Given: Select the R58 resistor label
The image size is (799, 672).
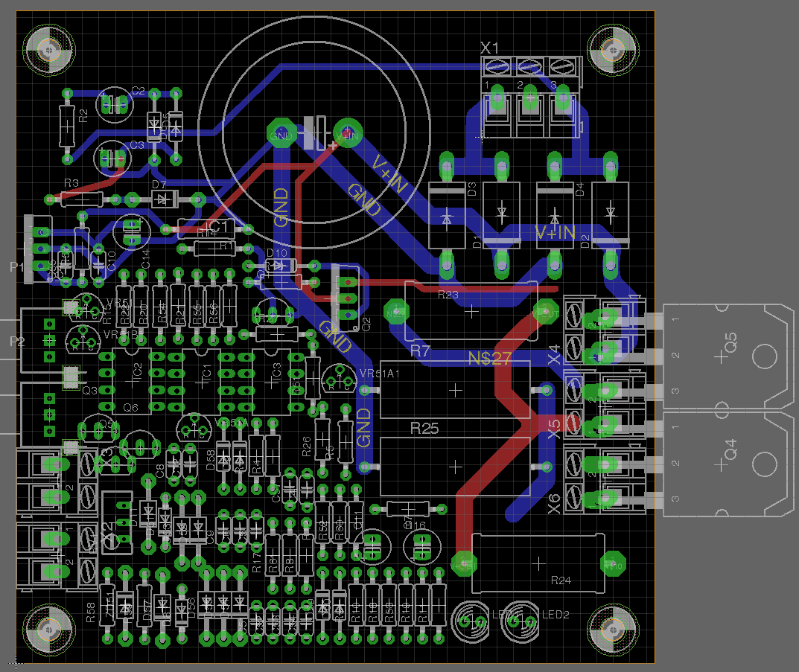Looking at the screenshot, I should tap(91, 612).
